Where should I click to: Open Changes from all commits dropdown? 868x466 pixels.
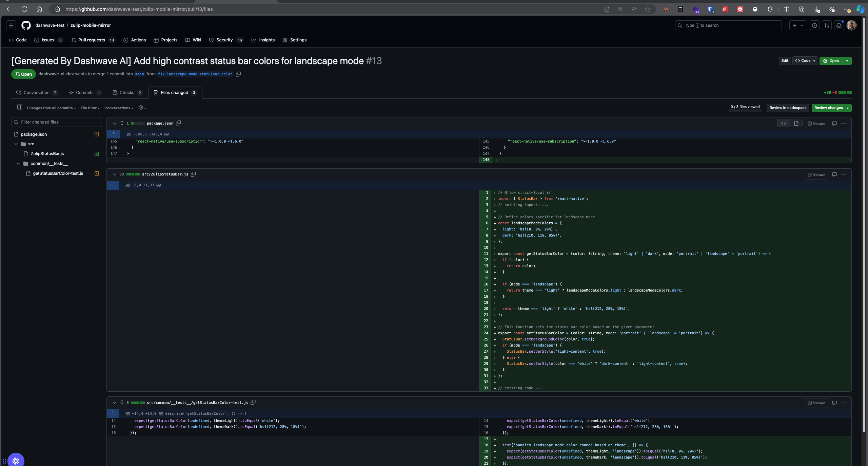[x=51, y=108]
